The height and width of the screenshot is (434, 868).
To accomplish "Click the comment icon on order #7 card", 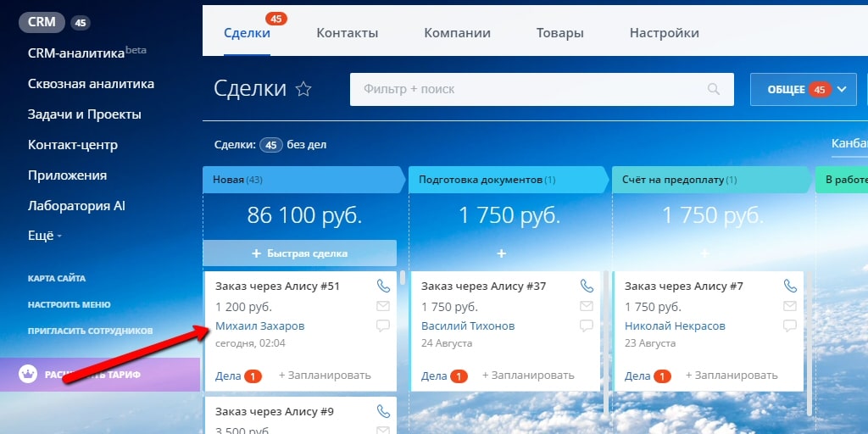I will 791,326.
